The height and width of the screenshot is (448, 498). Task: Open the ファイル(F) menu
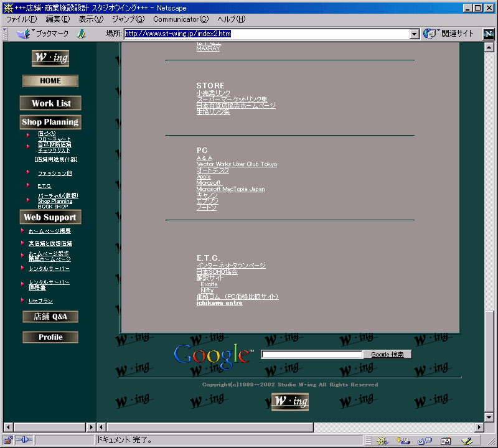point(22,19)
